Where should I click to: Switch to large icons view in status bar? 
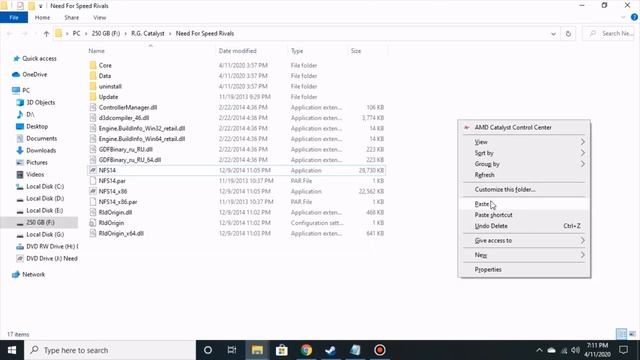[632, 334]
